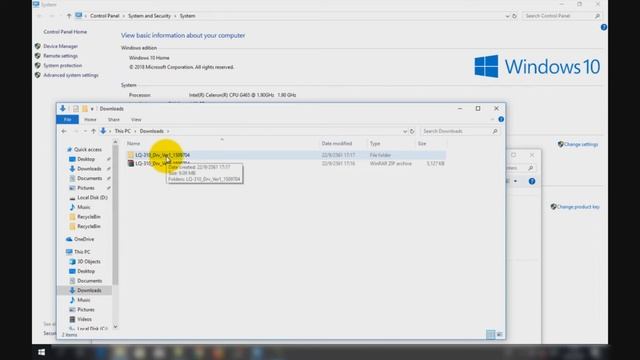Viewport: 640px width, 360px height.
Task: Refresh the Downloads folder view
Action: click(412, 131)
